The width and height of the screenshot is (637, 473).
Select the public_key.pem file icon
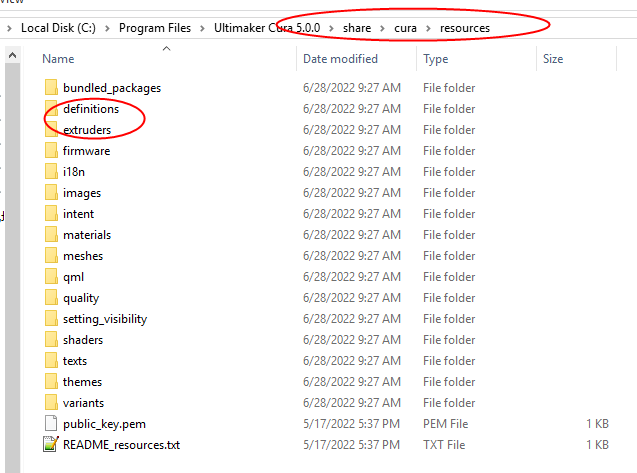51,424
